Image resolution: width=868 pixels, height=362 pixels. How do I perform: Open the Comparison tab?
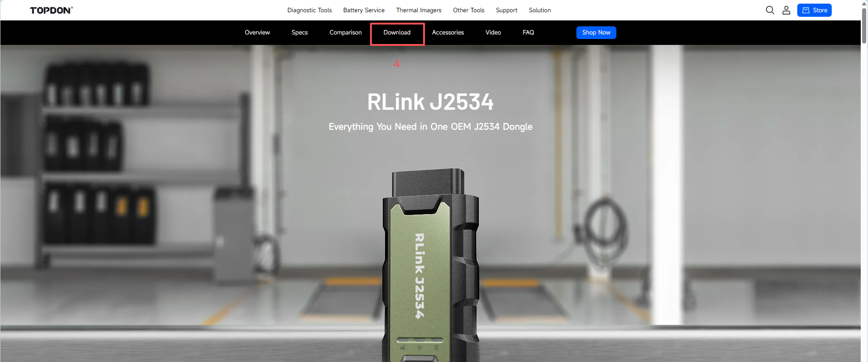pos(346,33)
